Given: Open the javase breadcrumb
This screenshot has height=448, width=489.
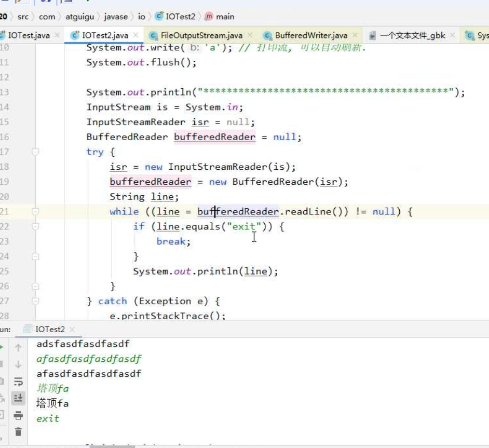Looking at the screenshot, I should 116,17.
